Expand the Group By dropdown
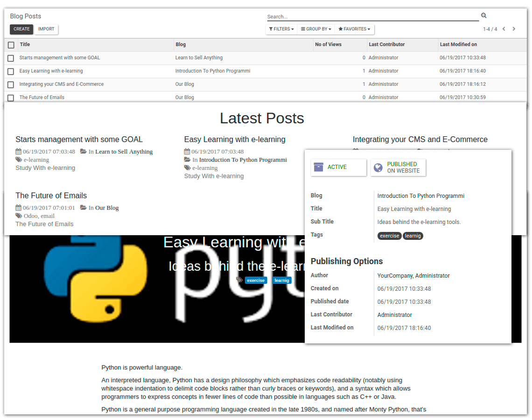Viewport: 532px width, 420px height. [x=316, y=29]
